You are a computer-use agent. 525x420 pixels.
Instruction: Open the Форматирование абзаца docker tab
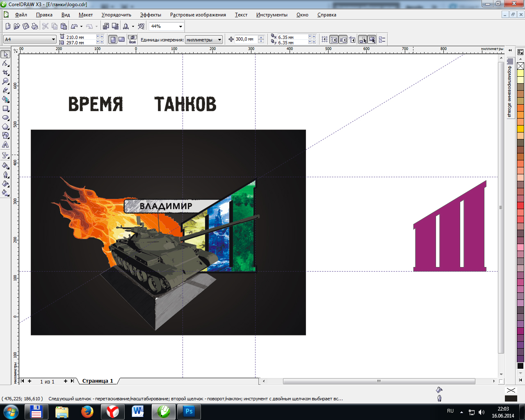pyautogui.click(x=510, y=88)
